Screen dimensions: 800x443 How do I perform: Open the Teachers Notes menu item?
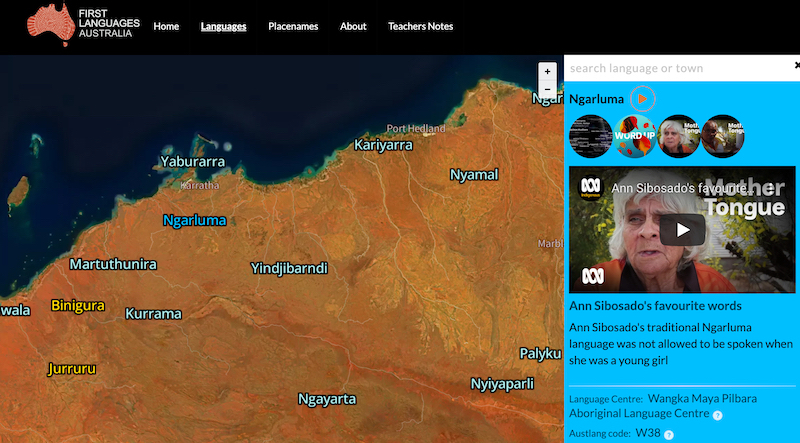[x=420, y=27]
